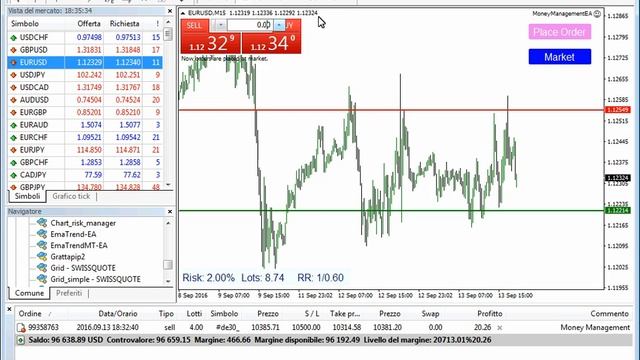
Task: Select the EURAUD symbol row
Action: [85, 125]
